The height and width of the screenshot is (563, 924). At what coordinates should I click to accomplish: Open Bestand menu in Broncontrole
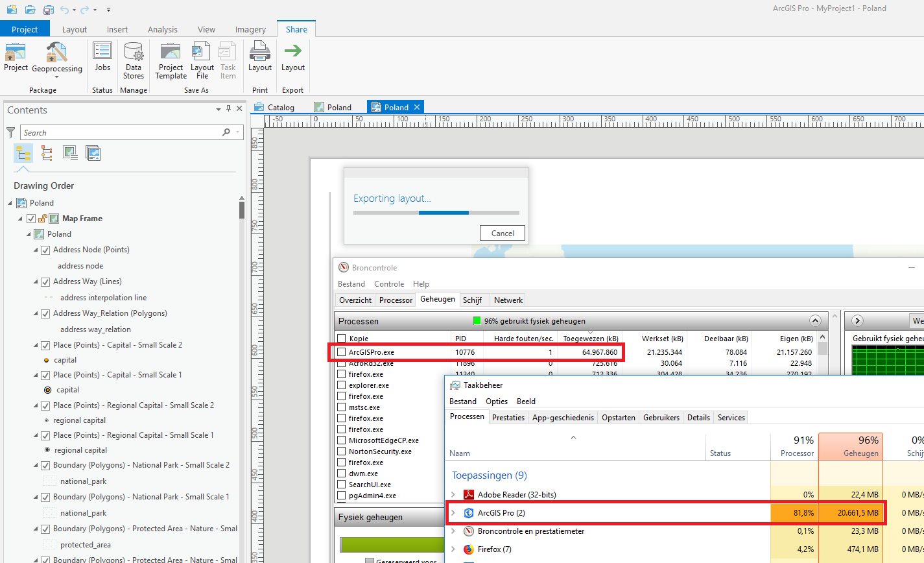(351, 284)
